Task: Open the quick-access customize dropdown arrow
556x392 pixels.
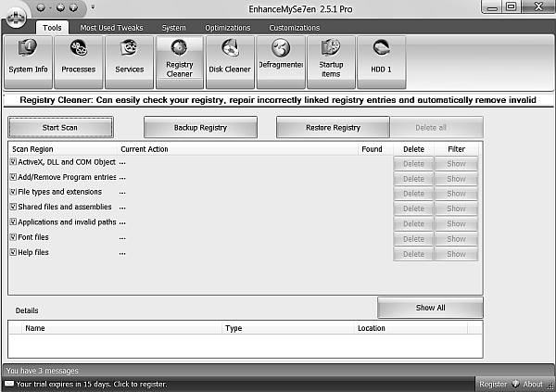Action: 93,6
